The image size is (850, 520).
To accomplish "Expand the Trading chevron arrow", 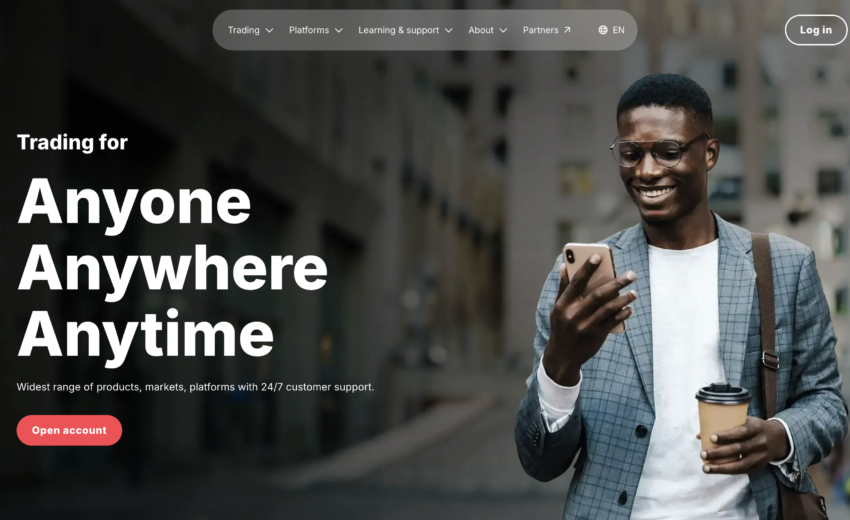I will [x=269, y=30].
